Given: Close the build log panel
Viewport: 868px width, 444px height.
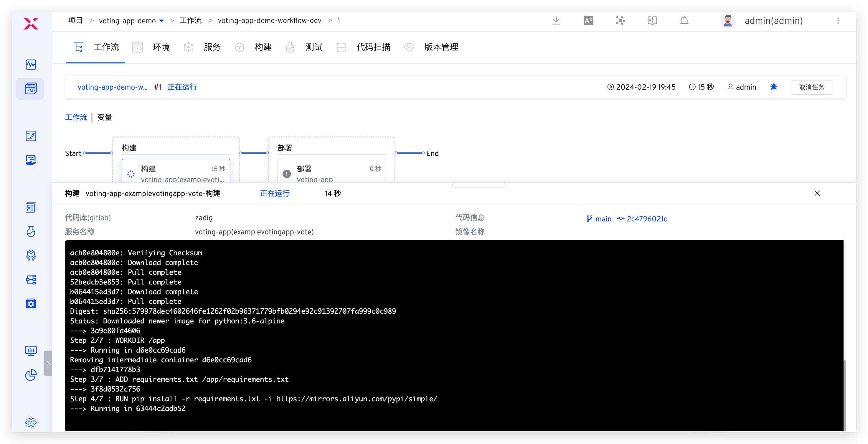Looking at the screenshot, I should coord(817,193).
